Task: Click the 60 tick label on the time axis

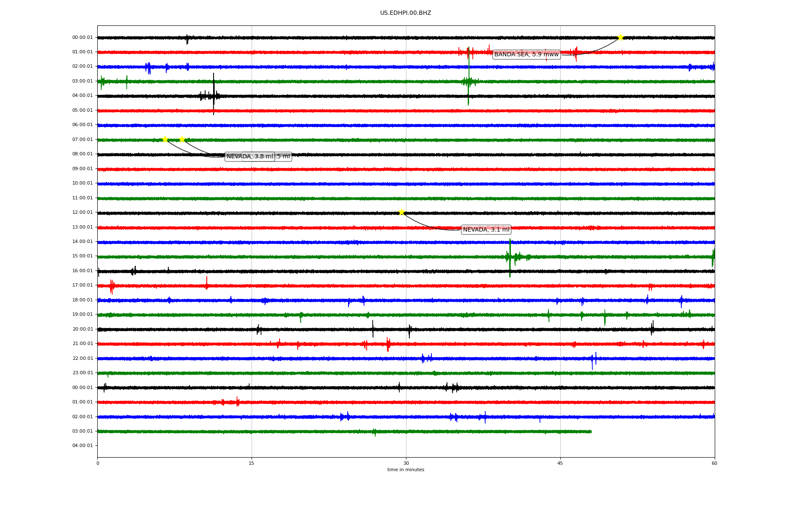Action: [x=715, y=463]
